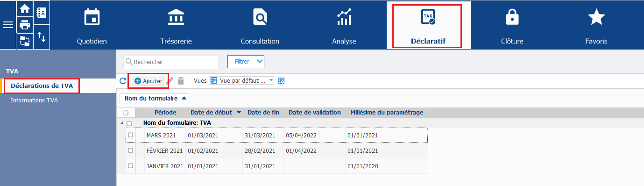Sort by Période column header

pyautogui.click(x=165, y=113)
